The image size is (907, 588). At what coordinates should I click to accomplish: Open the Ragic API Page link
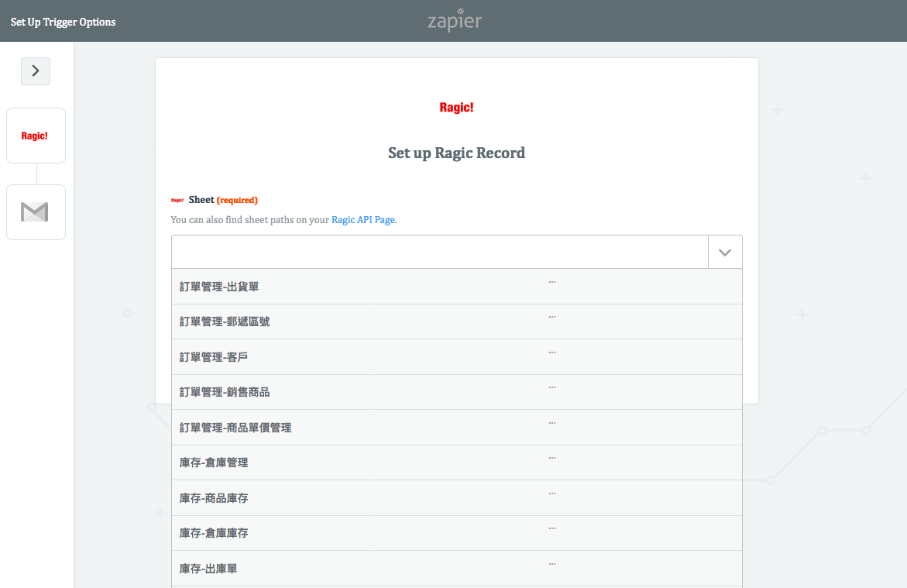(363, 220)
